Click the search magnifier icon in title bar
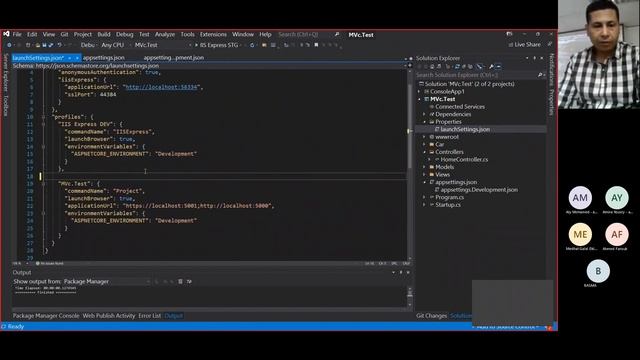 click(337, 34)
